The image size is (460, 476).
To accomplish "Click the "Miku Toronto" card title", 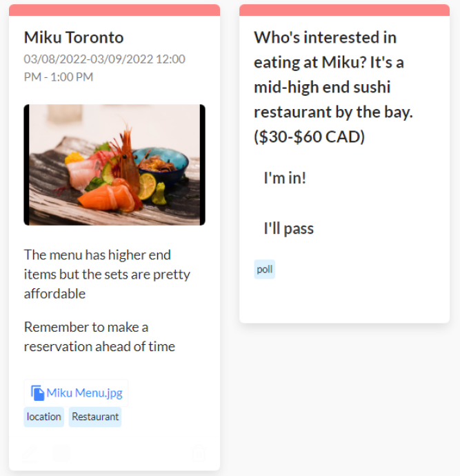I will click(x=74, y=37).
